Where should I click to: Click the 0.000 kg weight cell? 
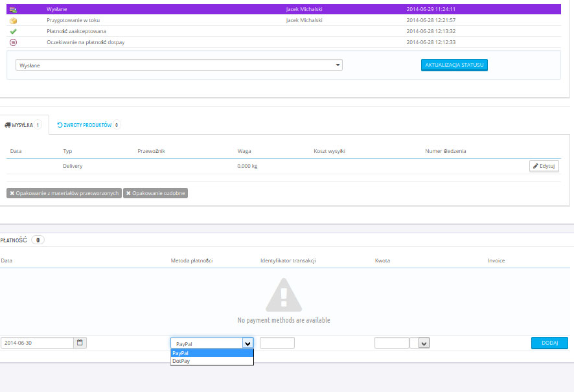pyautogui.click(x=247, y=166)
